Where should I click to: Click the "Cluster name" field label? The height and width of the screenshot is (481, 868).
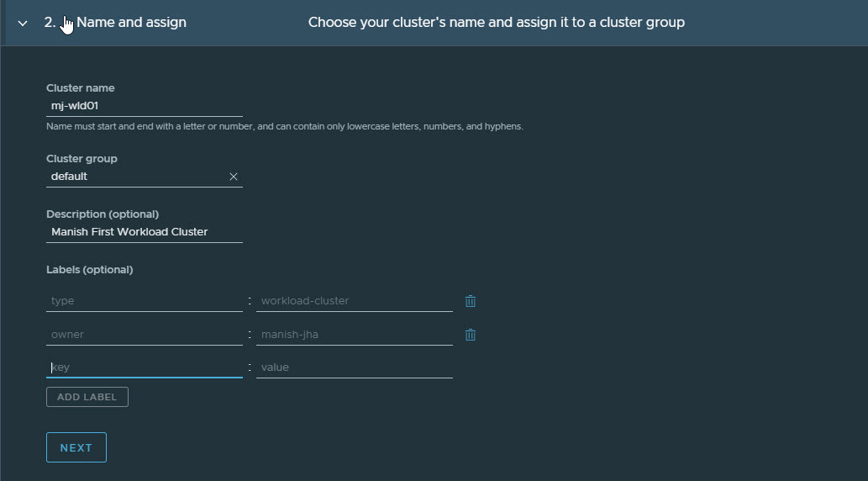pos(81,88)
